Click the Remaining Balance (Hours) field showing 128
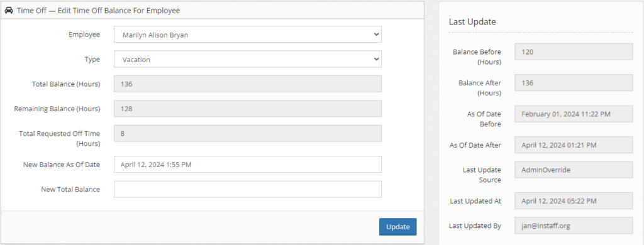Viewport: 644px width, 245px height. pos(248,108)
